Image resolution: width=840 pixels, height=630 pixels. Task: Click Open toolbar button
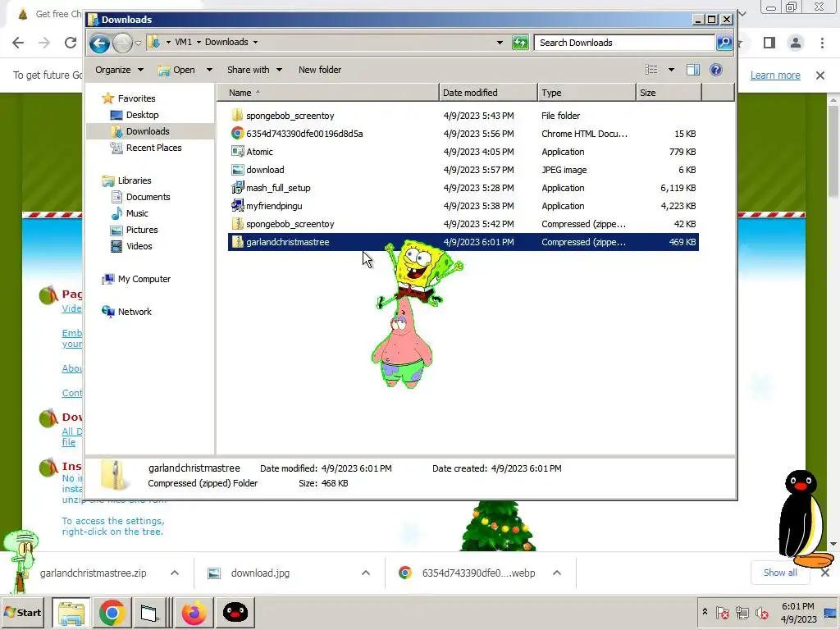coord(177,70)
